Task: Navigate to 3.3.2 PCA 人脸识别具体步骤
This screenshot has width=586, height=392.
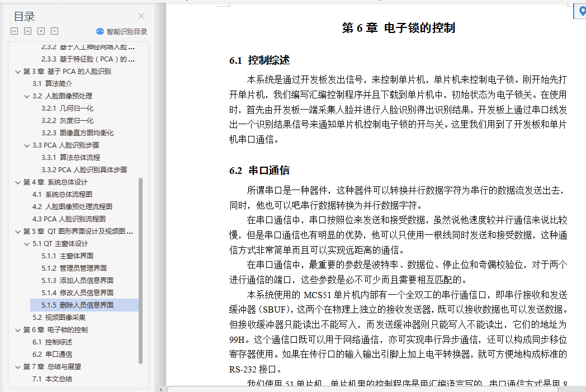Action: coord(84,170)
